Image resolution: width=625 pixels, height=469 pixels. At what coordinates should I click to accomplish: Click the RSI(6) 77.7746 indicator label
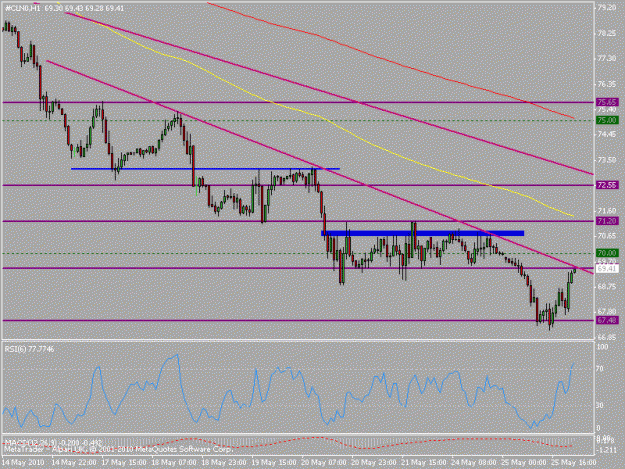click(29, 349)
